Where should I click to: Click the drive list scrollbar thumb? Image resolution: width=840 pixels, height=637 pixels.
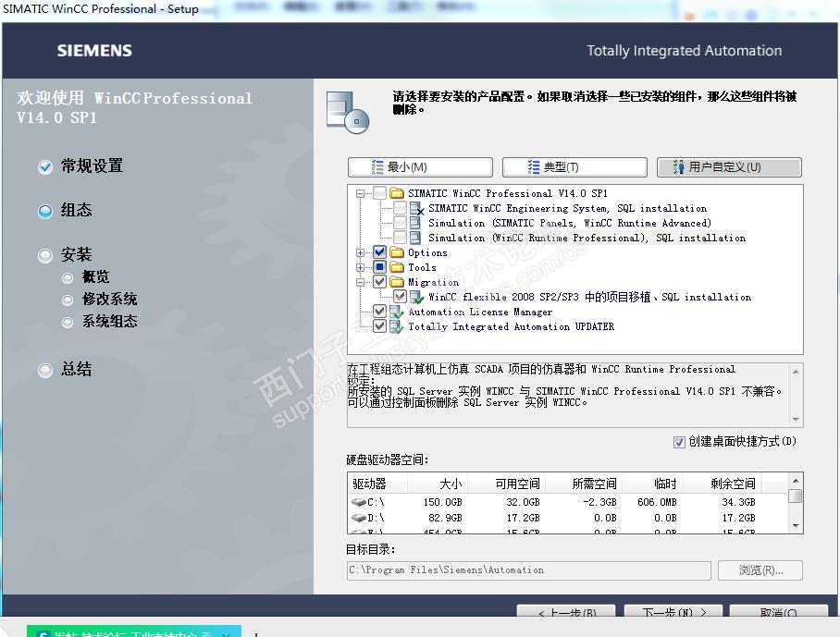[x=796, y=496]
